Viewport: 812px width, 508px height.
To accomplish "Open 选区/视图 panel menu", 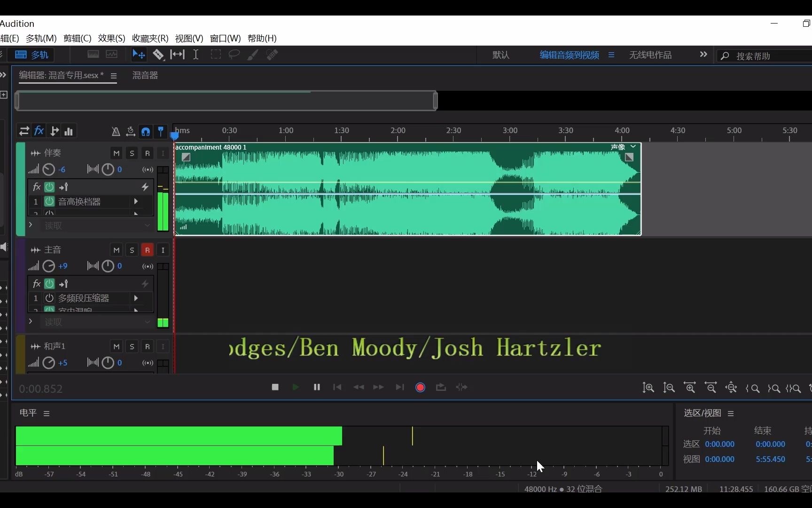I will pyautogui.click(x=731, y=413).
